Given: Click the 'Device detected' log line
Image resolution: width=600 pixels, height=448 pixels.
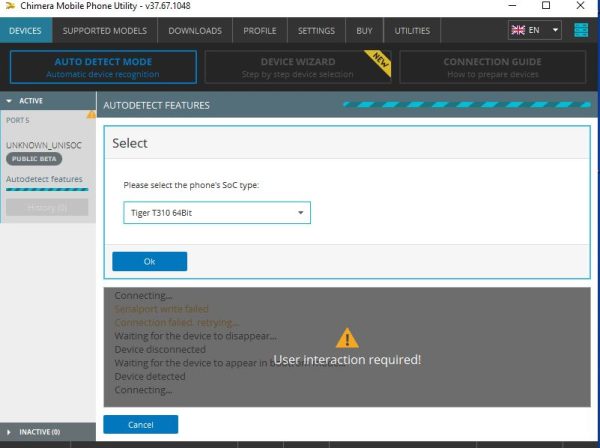Looking at the screenshot, I should point(150,376).
